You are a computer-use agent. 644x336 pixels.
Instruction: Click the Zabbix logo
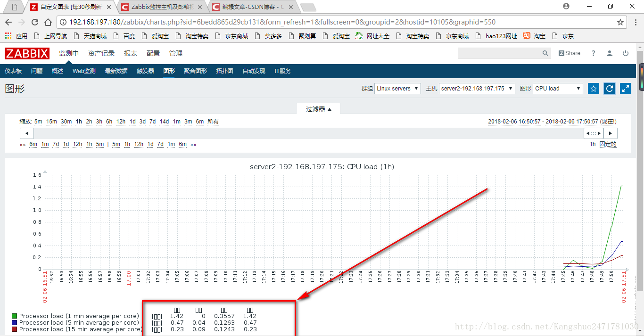[27, 53]
